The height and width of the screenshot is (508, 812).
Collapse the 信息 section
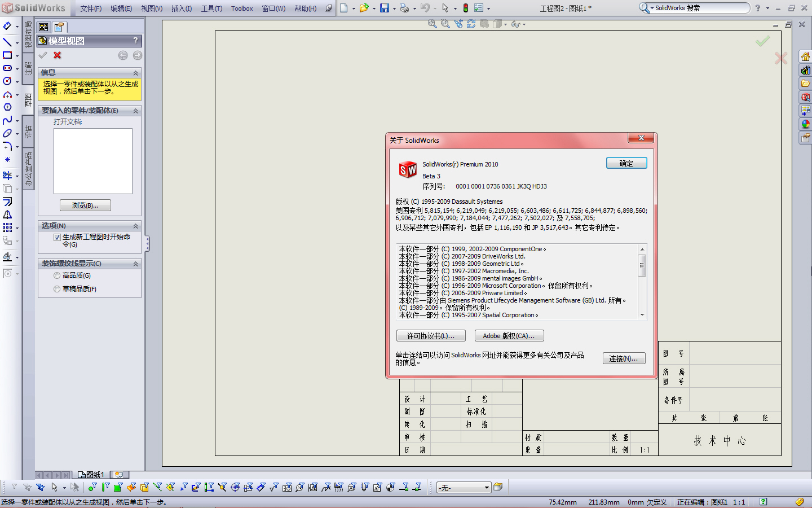point(135,73)
